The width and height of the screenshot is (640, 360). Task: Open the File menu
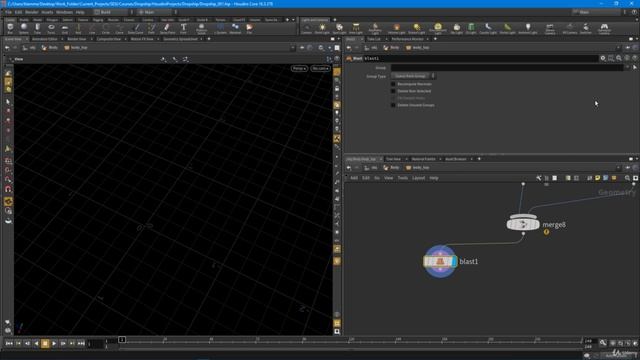pos(8,12)
